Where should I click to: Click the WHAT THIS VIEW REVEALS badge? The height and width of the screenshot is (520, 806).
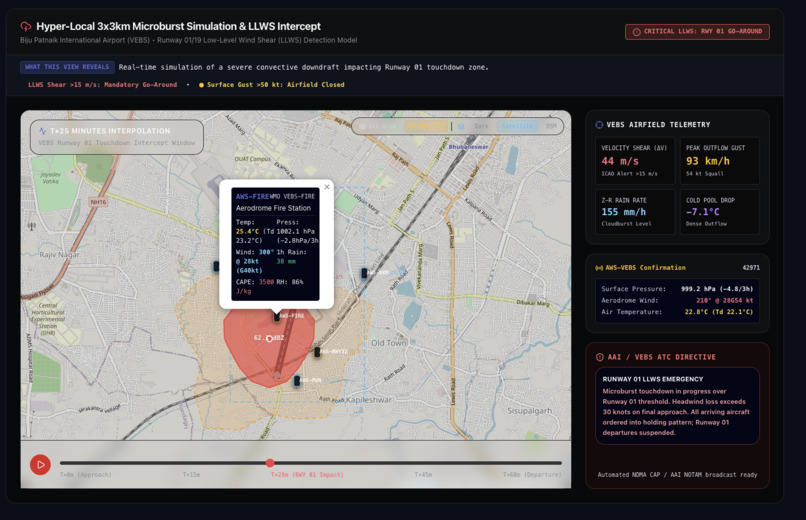(67, 67)
